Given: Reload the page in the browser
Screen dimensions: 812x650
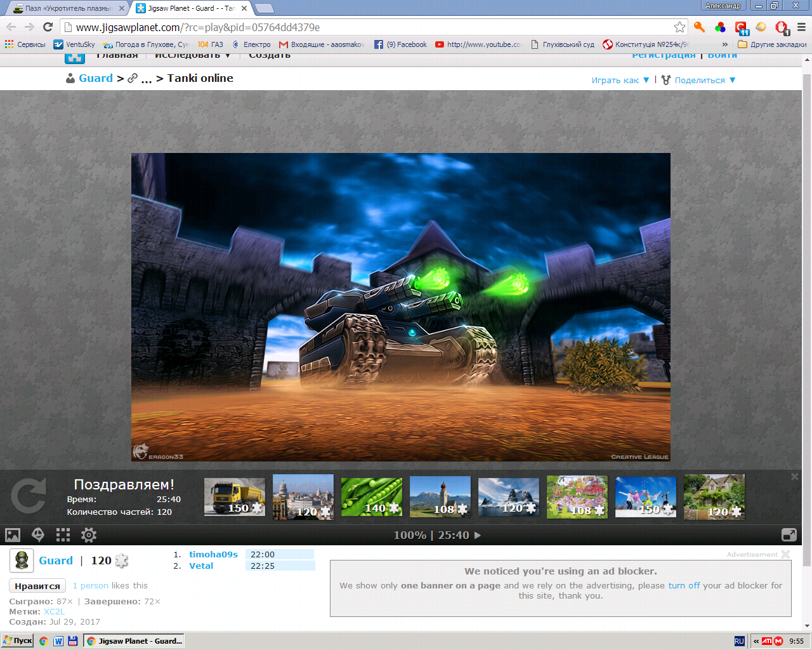Looking at the screenshot, I should click(48, 27).
